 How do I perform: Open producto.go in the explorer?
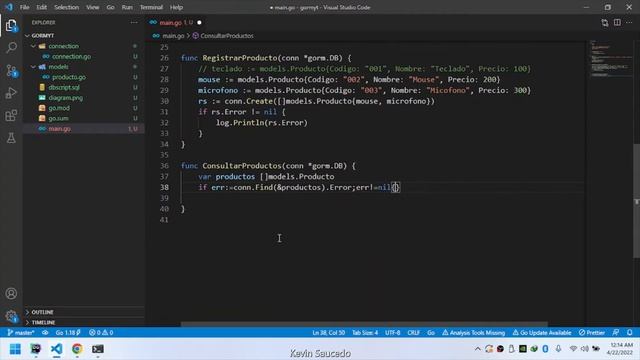pyautogui.click(x=84, y=77)
